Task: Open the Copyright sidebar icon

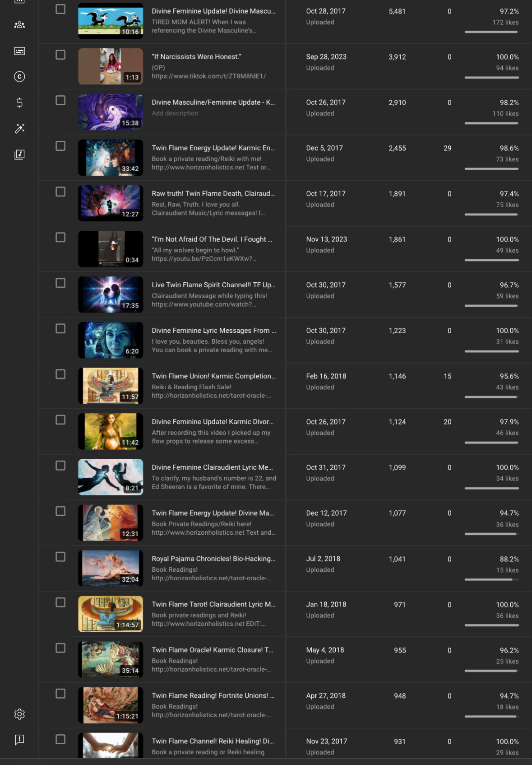Action: coord(19,77)
